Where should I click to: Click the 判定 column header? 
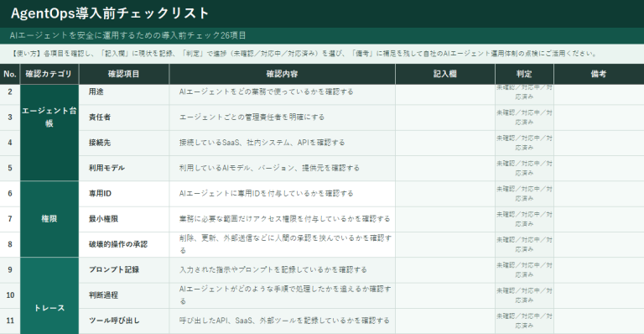pyautogui.click(x=524, y=74)
